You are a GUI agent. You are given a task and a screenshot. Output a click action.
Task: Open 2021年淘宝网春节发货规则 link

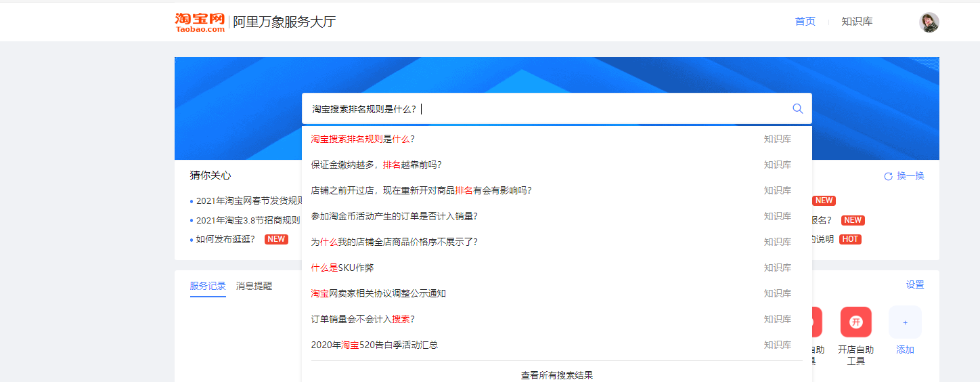click(249, 200)
